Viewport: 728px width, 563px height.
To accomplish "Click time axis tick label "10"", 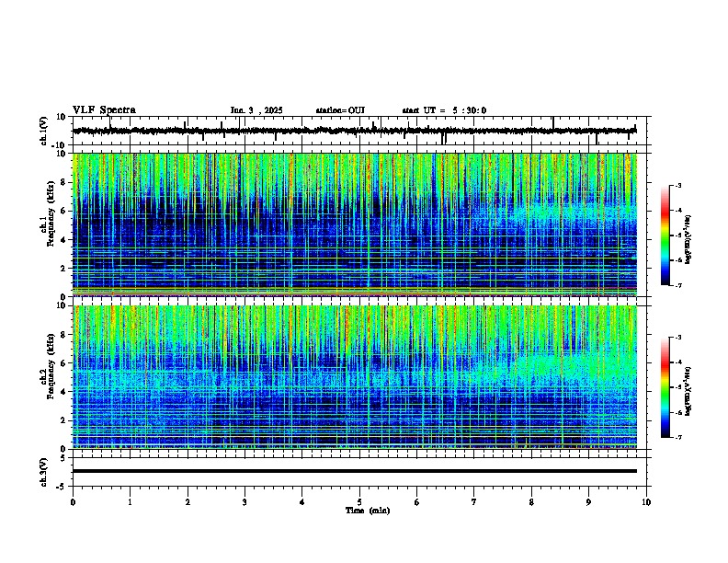I will coord(646,502).
